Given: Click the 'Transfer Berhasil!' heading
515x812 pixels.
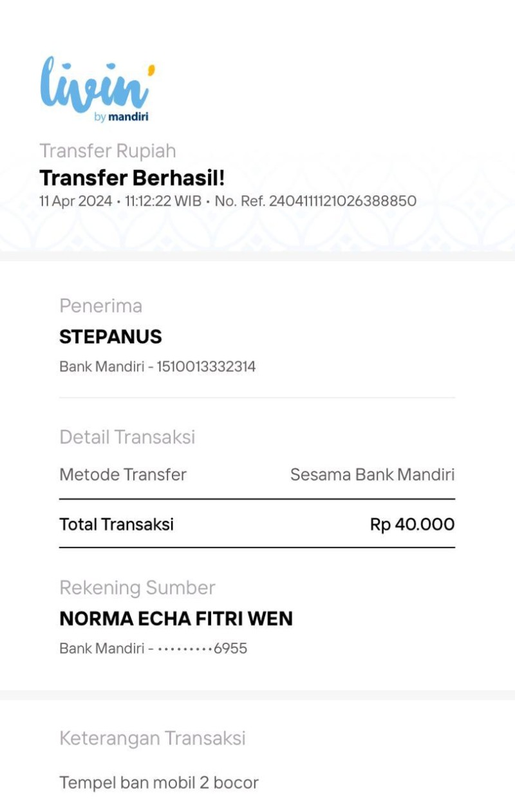Looking at the screenshot, I should (x=132, y=178).
